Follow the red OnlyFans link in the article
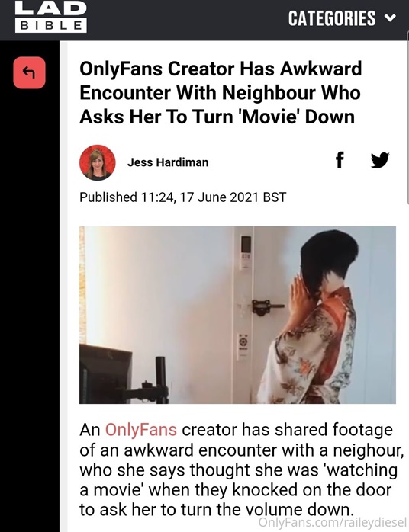The image size is (409, 532). (x=140, y=430)
